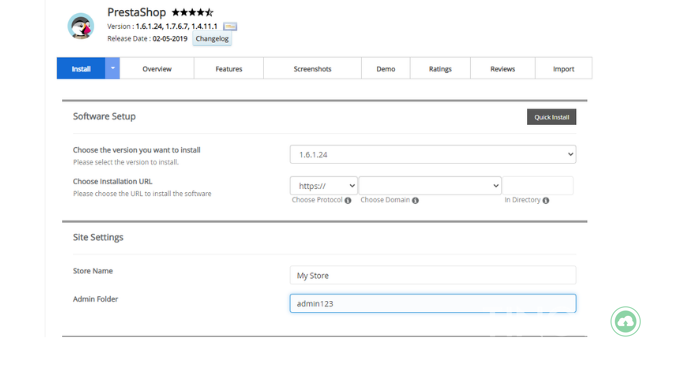View the Screenshots tab

point(312,69)
